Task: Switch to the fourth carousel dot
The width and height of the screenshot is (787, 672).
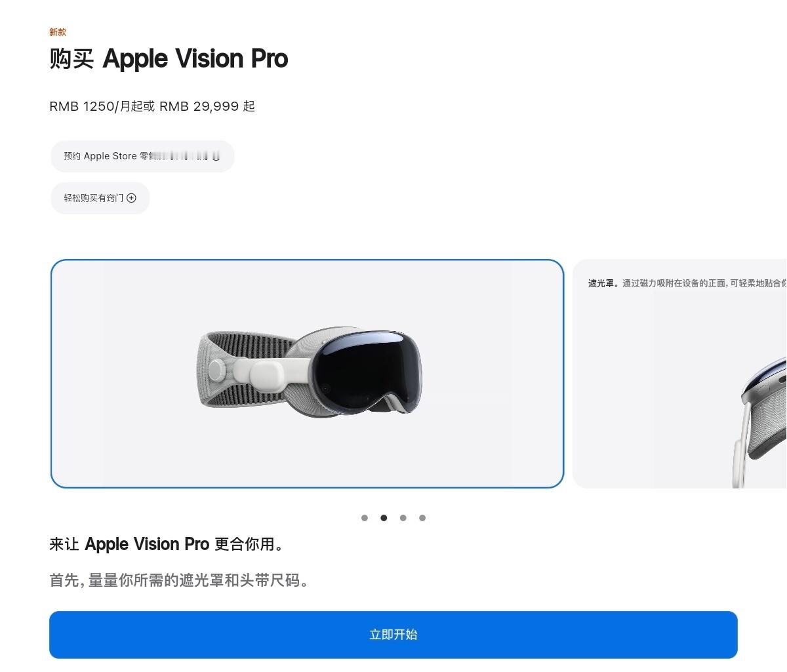Action: 422,518
